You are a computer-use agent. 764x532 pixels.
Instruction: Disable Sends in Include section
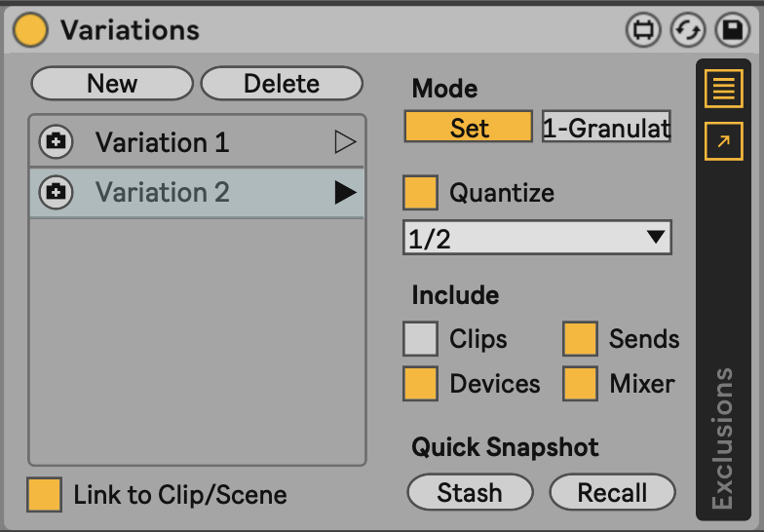pyautogui.click(x=581, y=338)
